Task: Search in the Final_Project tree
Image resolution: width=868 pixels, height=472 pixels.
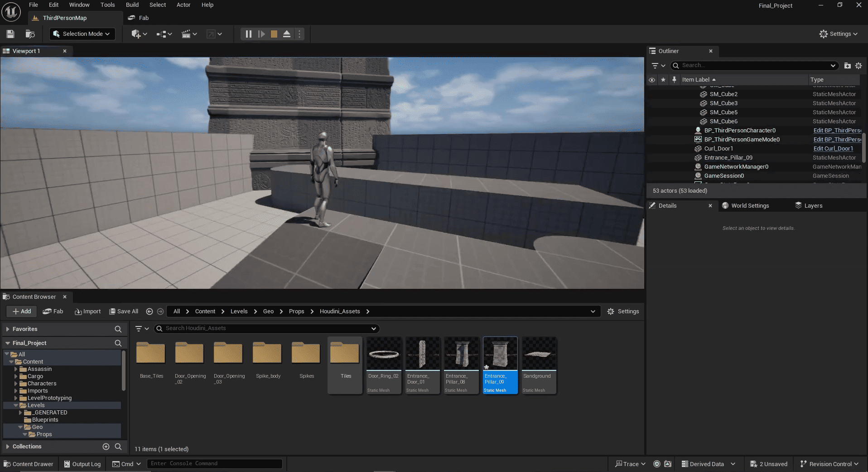Action: point(118,343)
